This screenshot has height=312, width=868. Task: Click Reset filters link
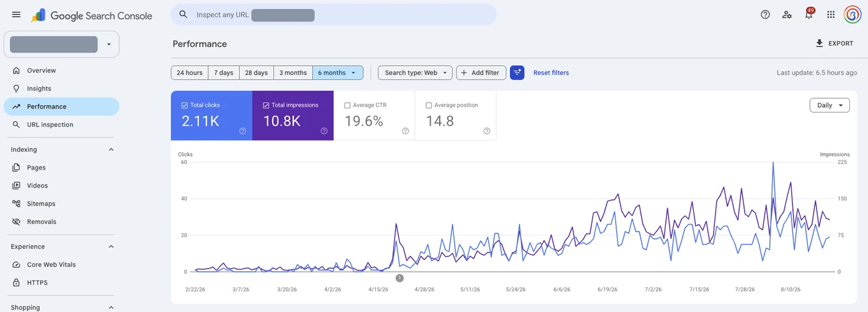(x=551, y=72)
